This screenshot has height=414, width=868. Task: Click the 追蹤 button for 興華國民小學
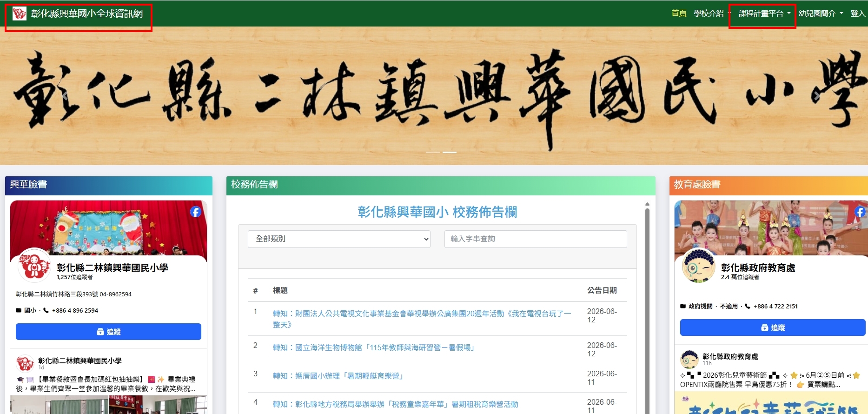coord(108,332)
